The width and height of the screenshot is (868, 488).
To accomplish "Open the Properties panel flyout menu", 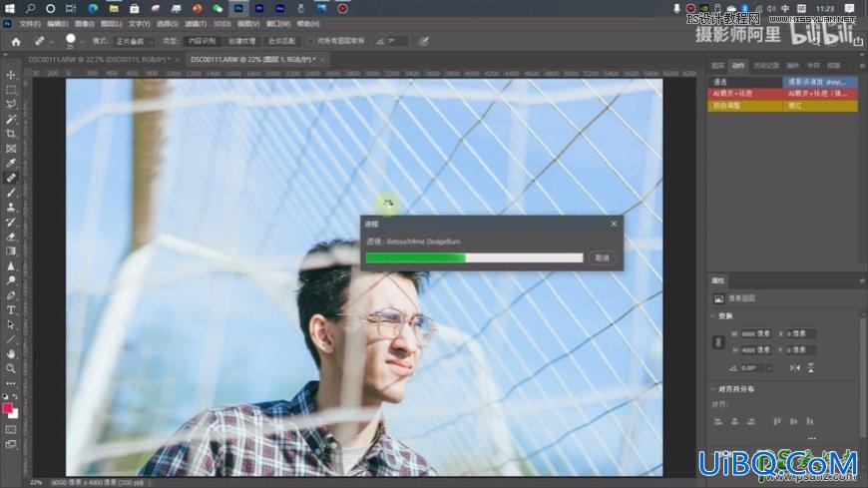I will (862, 280).
